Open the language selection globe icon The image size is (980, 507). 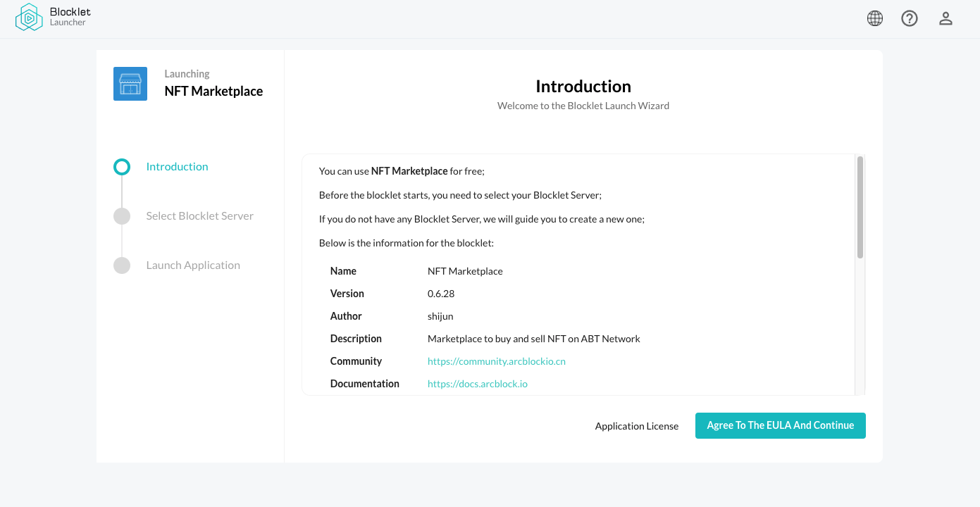click(874, 18)
